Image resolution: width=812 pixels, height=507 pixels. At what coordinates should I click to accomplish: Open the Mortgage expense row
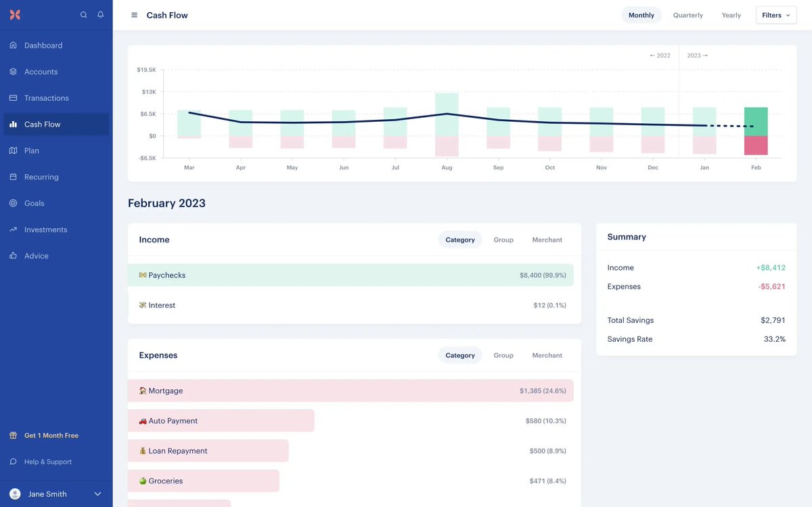351,391
